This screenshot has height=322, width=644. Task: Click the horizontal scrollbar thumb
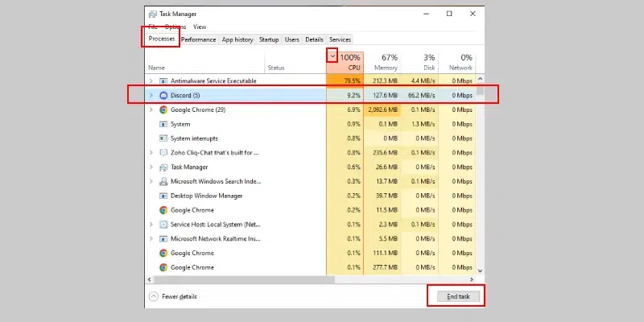pos(245,279)
